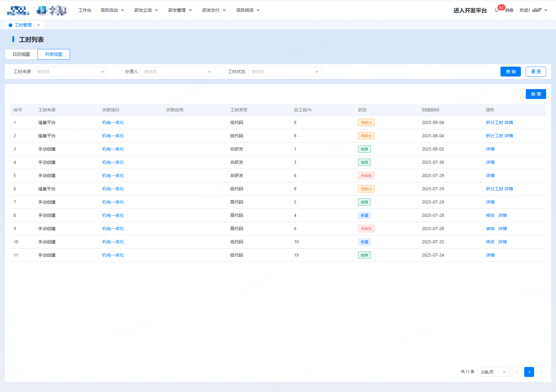
Task: Click the 查询 search button
Action: [510, 72]
